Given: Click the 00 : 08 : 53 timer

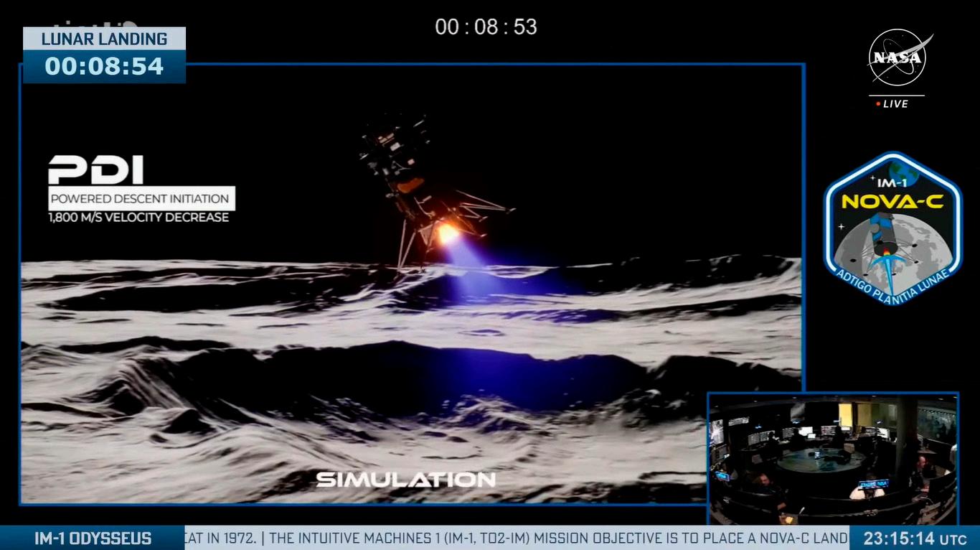Looking at the screenshot, I should point(486,27).
